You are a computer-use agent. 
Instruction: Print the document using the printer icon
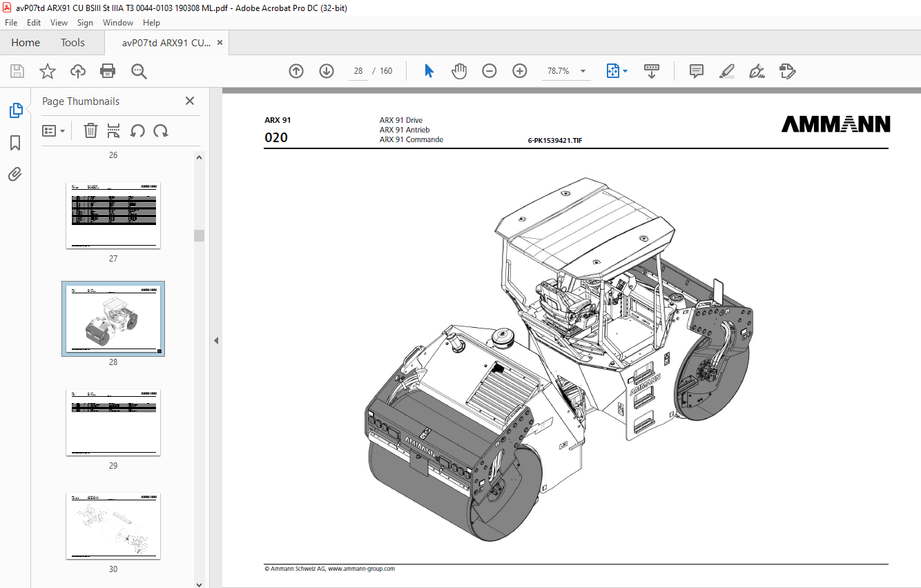108,71
